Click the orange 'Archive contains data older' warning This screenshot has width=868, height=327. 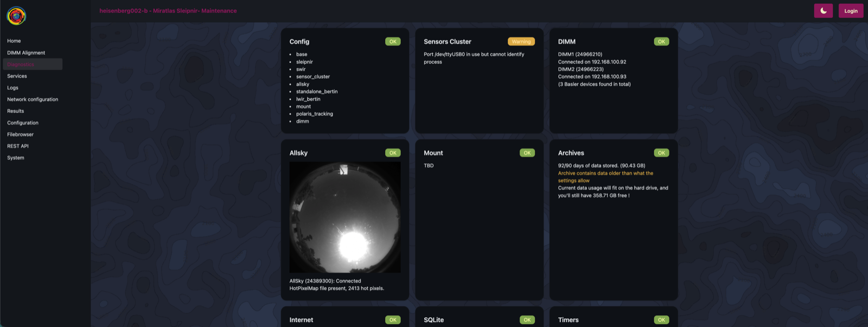tap(605, 177)
